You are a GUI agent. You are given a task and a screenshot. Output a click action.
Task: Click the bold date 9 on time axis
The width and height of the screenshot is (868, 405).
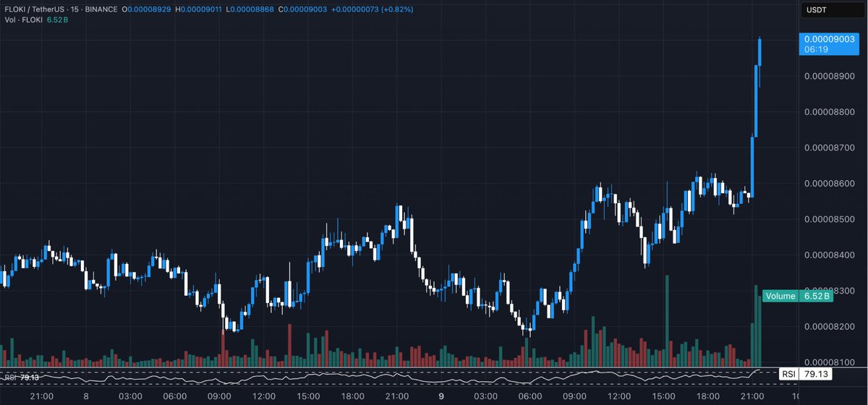[x=443, y=396]
